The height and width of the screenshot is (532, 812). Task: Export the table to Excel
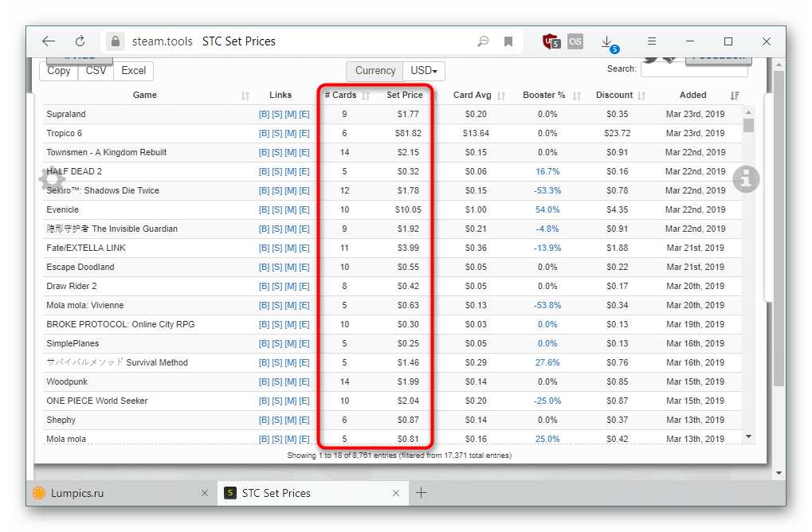click(x=134, y=71)
